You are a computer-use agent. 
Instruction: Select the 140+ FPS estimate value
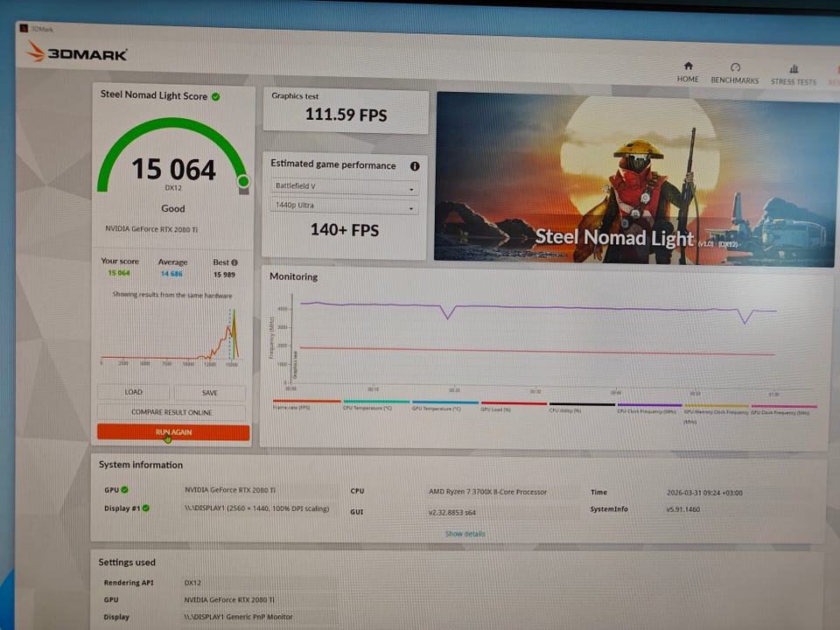(x=345, y=230)
